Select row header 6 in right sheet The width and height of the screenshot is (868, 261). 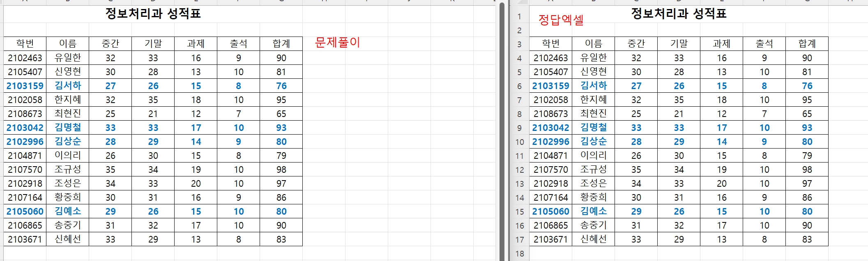click(519, 86)
